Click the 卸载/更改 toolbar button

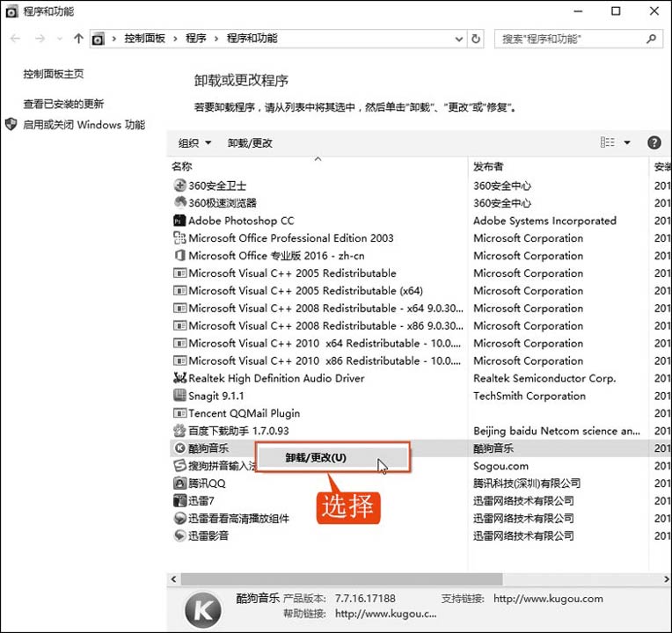click(x=250, y=143)
